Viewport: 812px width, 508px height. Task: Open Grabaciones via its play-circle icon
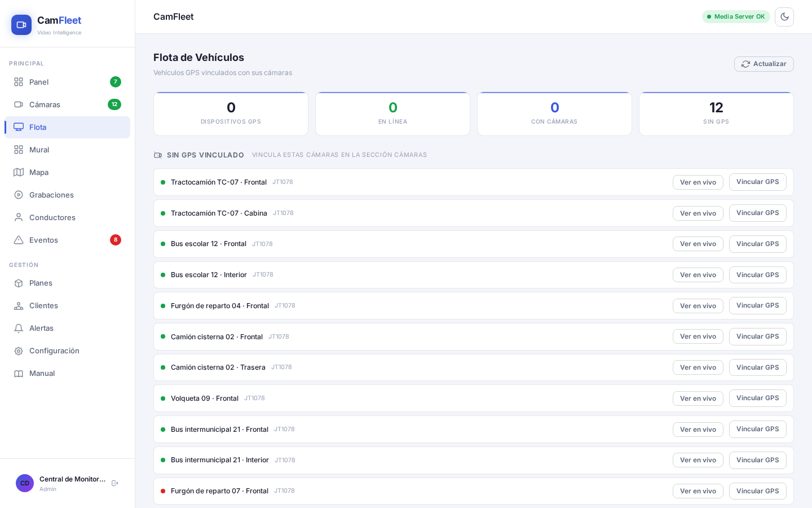click(x=19, y=195)
